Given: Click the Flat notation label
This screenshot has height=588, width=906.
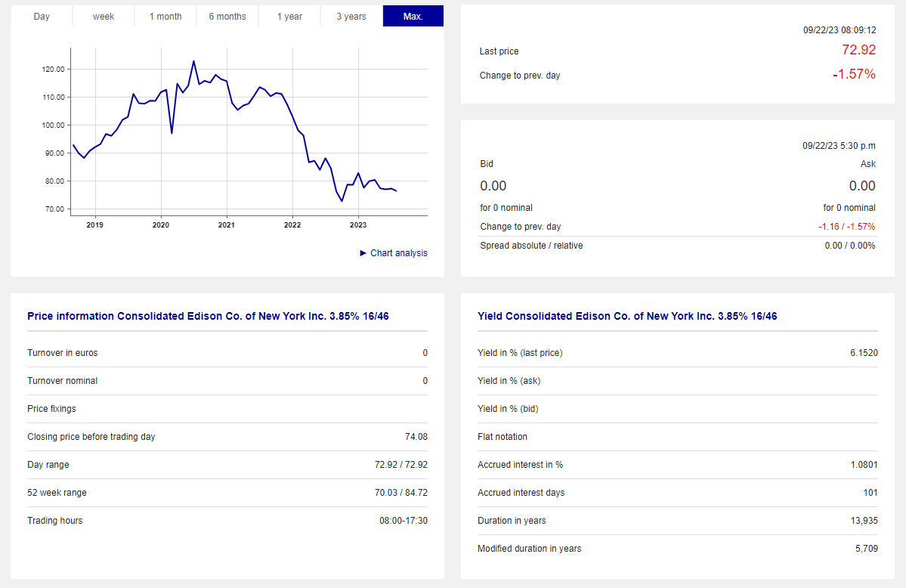Looking at the screenshot, I should coord(502,437).
